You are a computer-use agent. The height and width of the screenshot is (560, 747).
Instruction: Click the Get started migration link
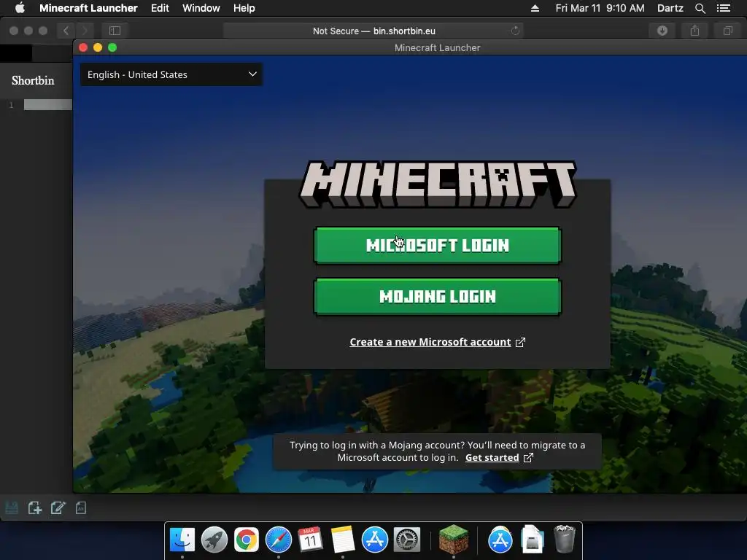[492, 458]
